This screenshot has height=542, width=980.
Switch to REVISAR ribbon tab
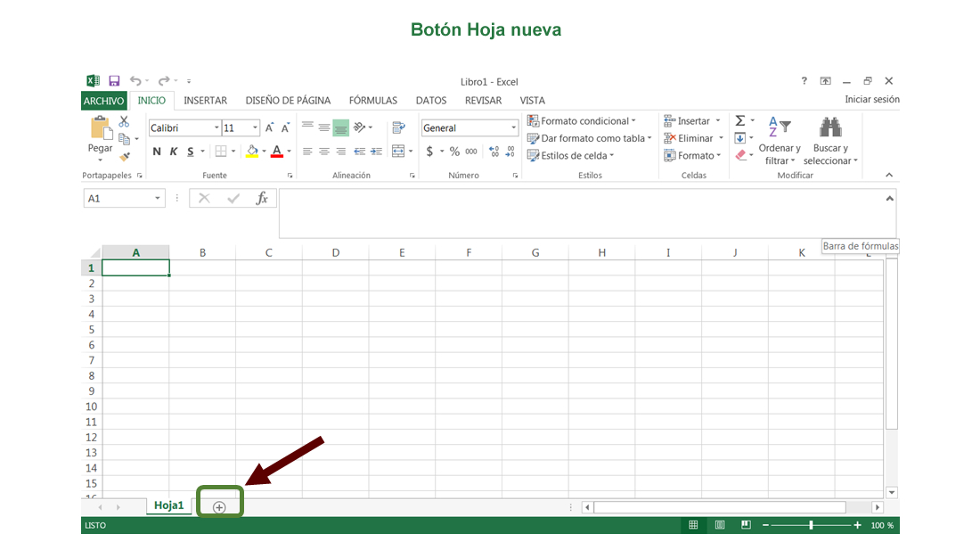click(483, 101)
